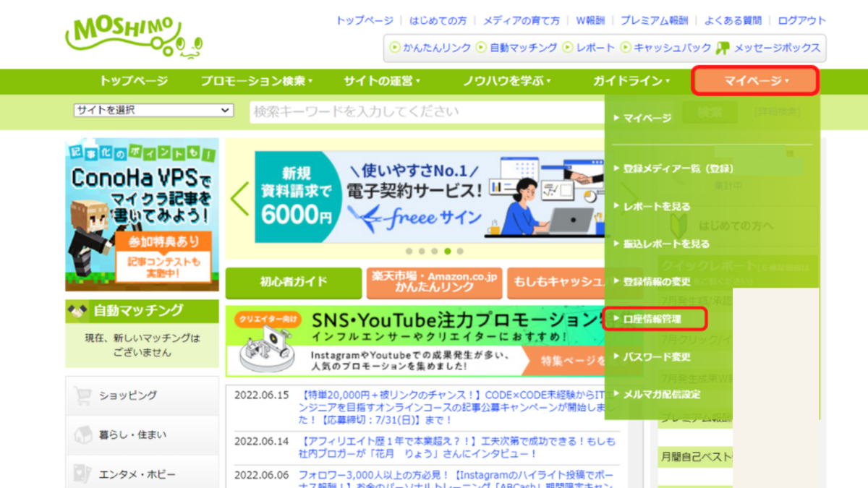This screenshot has width=868, height=488.
Task: Open the ショッピング category
Action: [142, 395]
